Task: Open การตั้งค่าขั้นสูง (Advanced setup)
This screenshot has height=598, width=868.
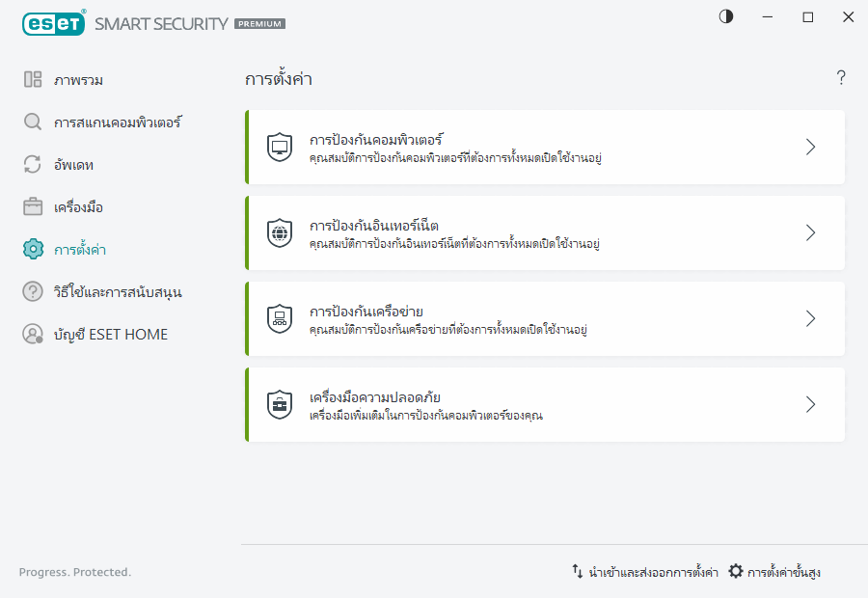Action: coord(784,571)
